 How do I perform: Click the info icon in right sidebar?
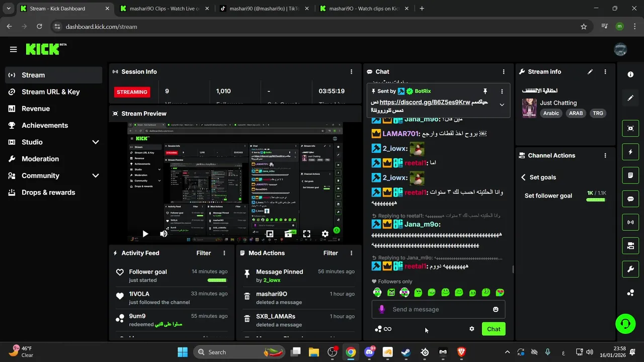[630, 74]
